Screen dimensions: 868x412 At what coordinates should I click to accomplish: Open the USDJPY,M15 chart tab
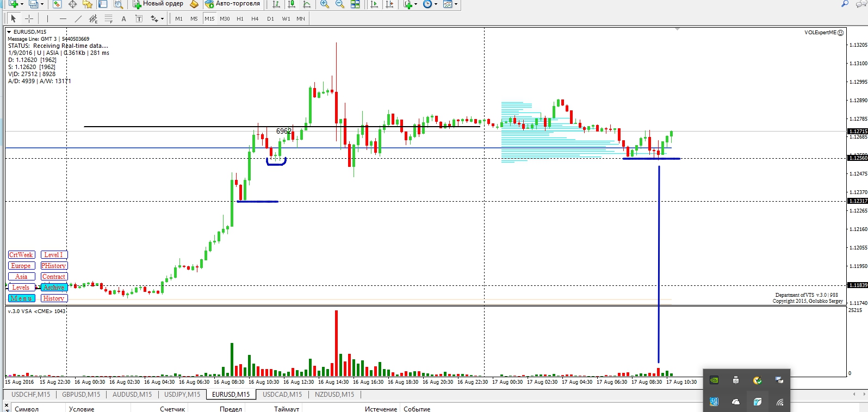[x=182, y=395]
